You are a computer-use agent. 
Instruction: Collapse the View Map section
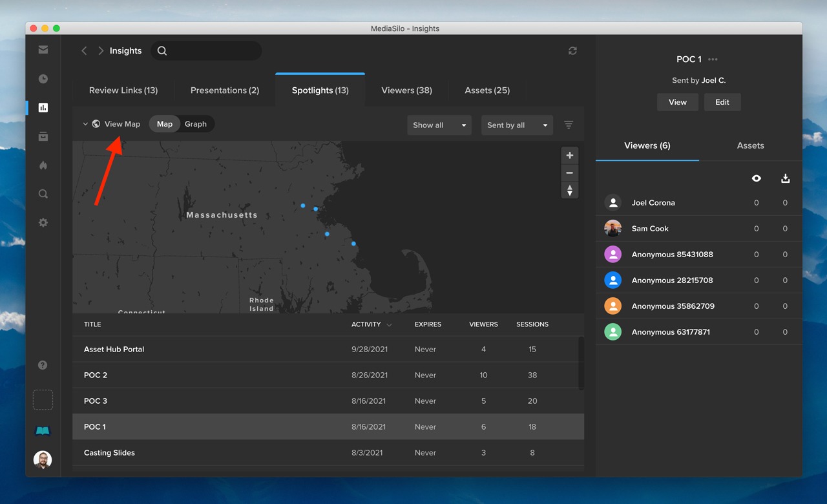(85, 124)
